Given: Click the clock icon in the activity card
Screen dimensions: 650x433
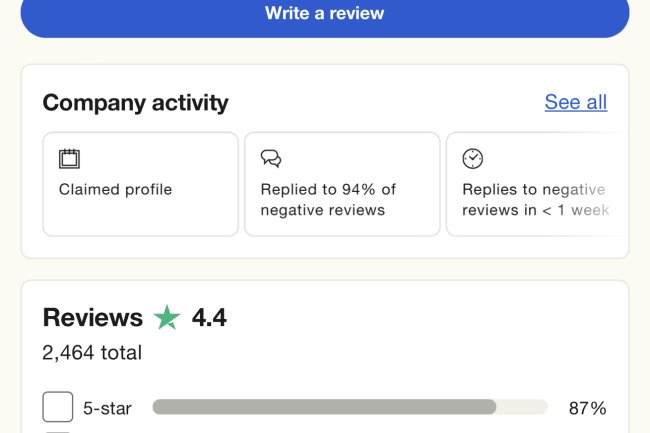Looking at the screenshot, I should pyautogui.click(x=472, y=158).
